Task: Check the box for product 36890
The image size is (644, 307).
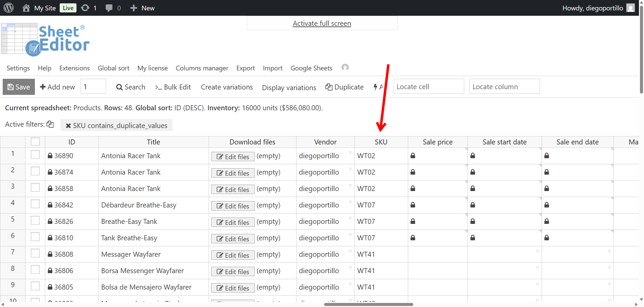Action: coord(35,155)
